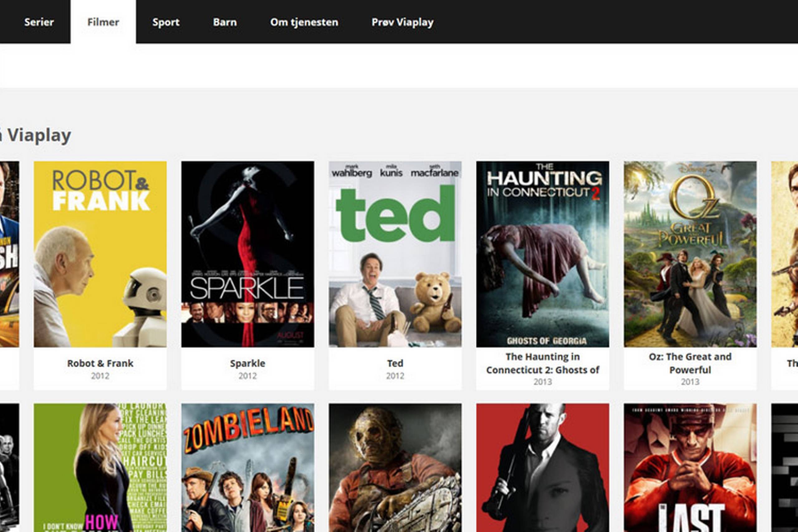Open the Last movie poster

pos(690,468)
